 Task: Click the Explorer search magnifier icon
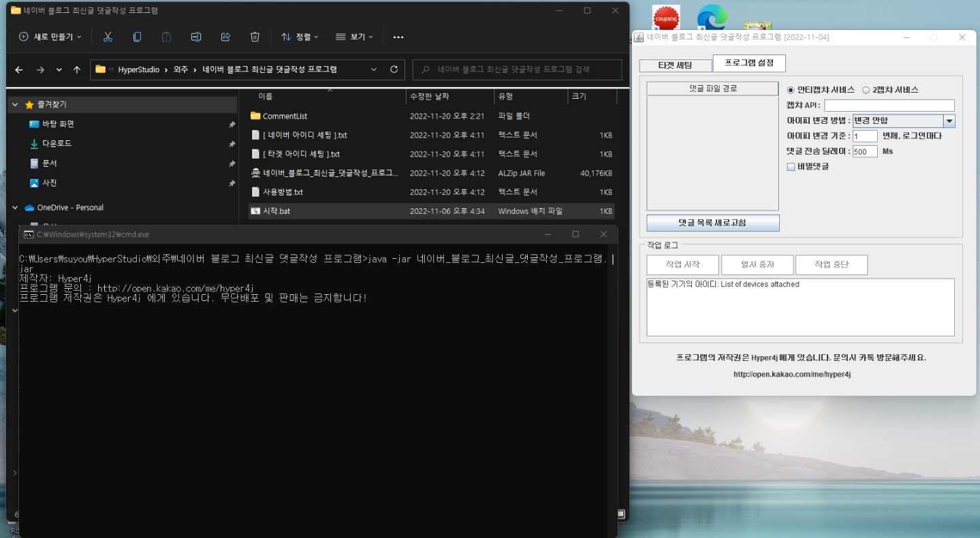426,69
